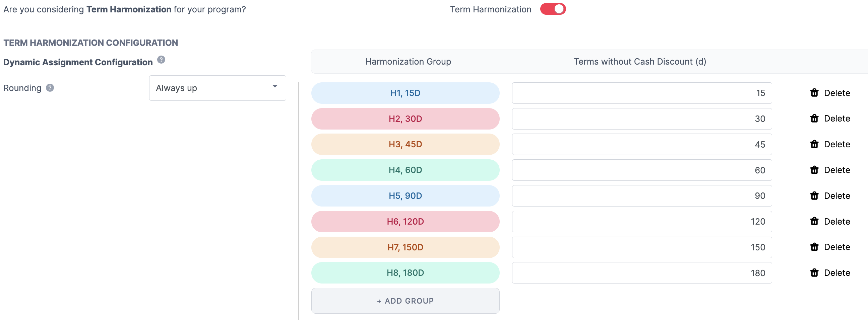This screenshot has height=320, width=868.
Task: Click the trash icon for H4, 60D
Action: 814,170
